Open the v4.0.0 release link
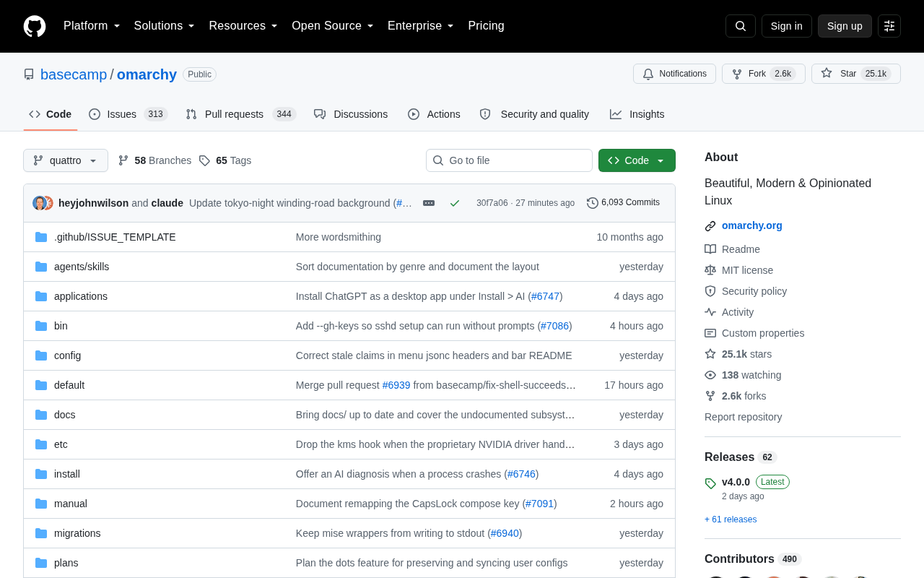924x578 pixels. pyautogui.click(x=736, y=482)
